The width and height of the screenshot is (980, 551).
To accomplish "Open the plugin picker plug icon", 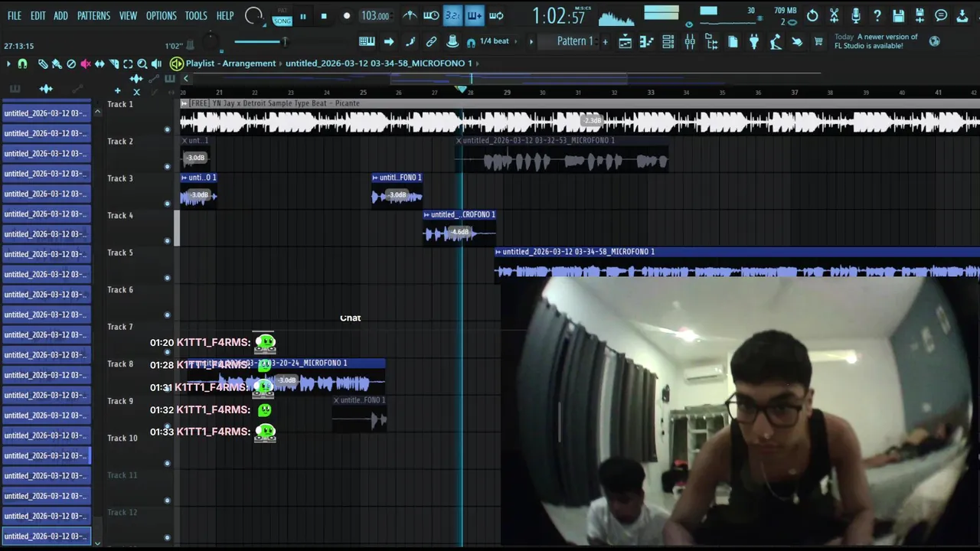I will click(x=754, y=42).
